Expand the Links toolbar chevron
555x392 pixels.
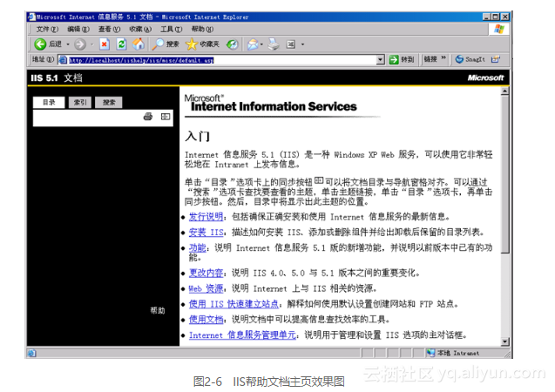pos(443,58)
